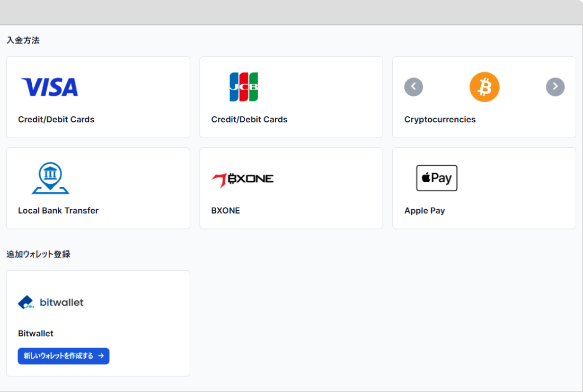
Task: Click the 新しいウォレットを作成する button
Action: point(64,356)
